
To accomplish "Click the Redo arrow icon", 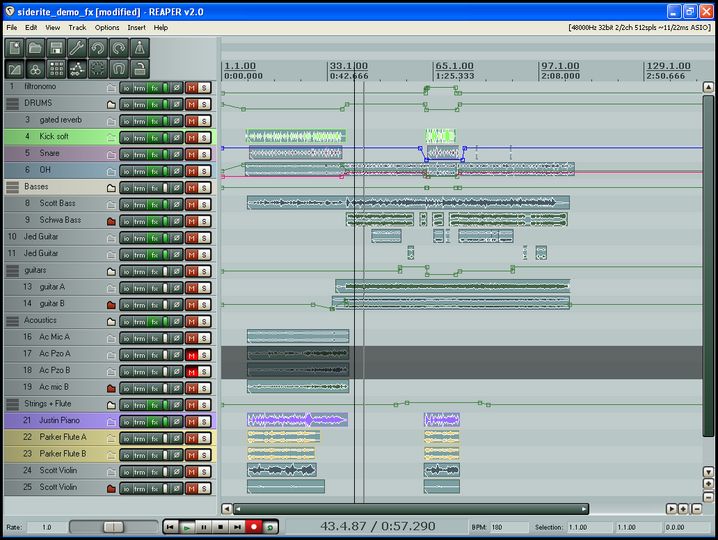I will [x=119, y=48].
